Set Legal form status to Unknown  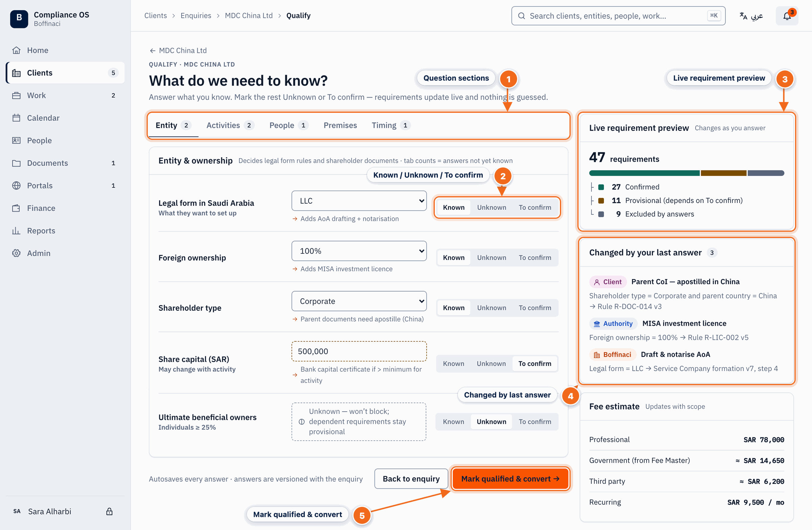[x=491, y=207]
